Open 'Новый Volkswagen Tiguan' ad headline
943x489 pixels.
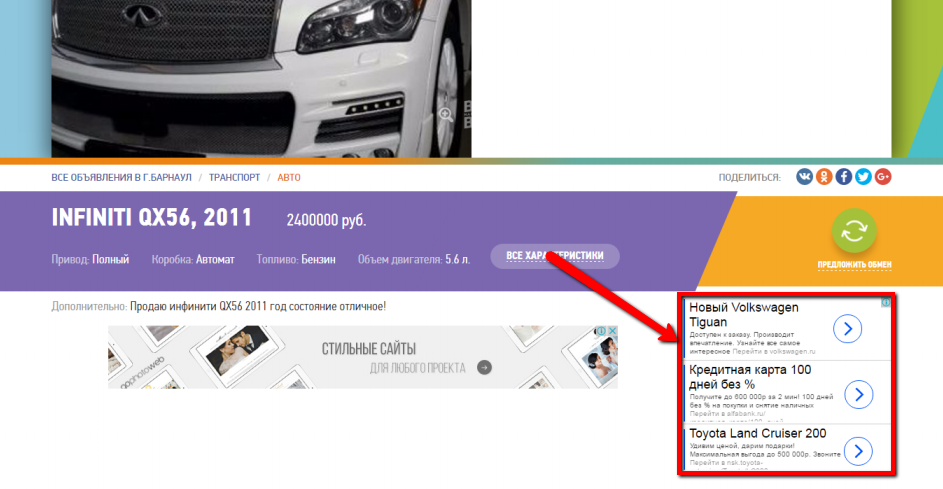[744, 315]
